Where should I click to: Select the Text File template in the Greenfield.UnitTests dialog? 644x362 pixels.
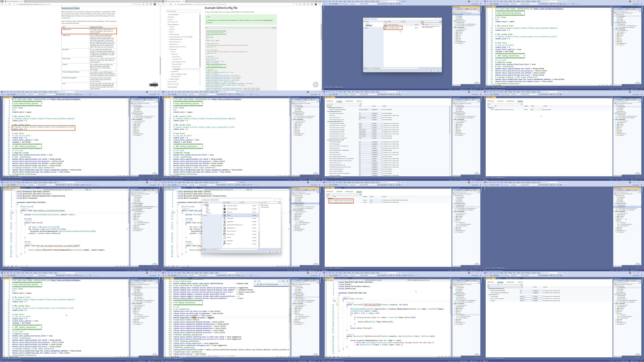pos(241,215)
